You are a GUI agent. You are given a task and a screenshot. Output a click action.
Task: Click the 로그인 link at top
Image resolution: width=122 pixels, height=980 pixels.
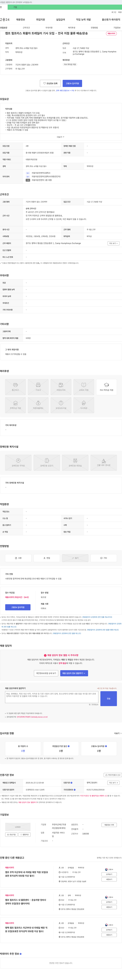(114, 12)
